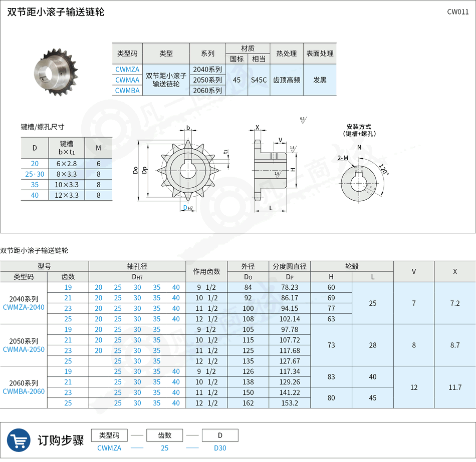The height and width of the screenshot is (462, 476).
Task: Click pitch diameter value 107.72
Action: pos(290,340)
